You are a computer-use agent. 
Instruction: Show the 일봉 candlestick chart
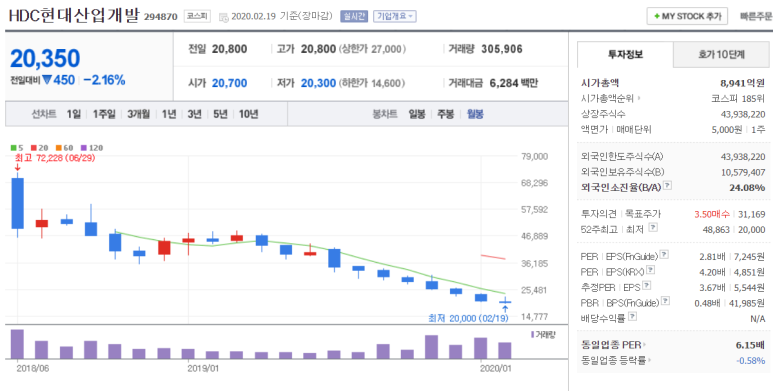tap(417, 114)
